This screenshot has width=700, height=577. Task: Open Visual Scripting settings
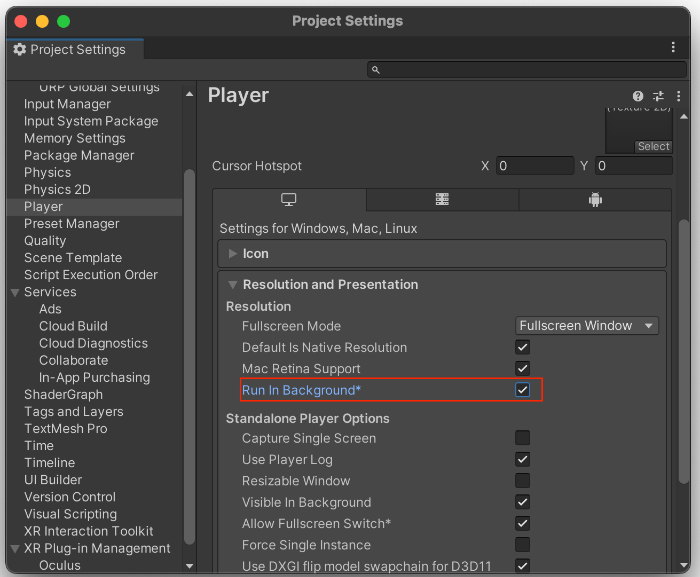71,514
